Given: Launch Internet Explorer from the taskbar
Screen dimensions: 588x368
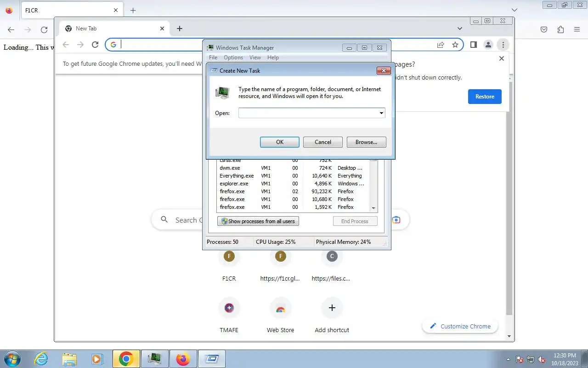Looking at the screenshot, I should [41, 359].
